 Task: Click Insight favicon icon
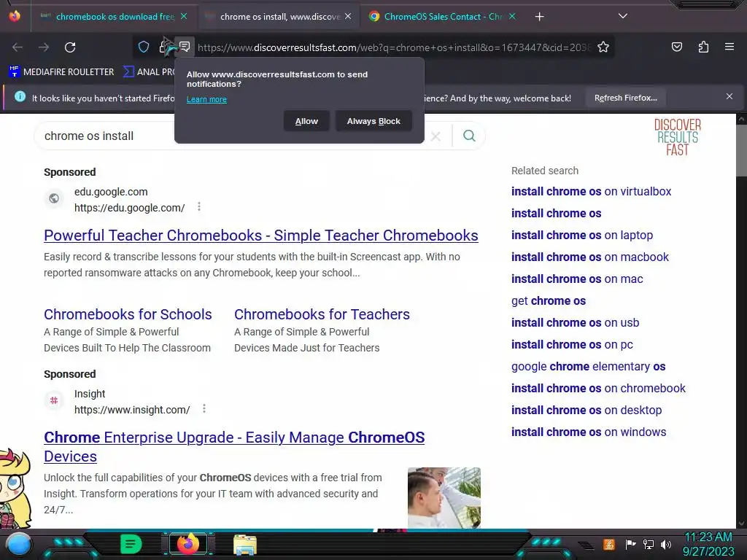(x=54, y=400)
